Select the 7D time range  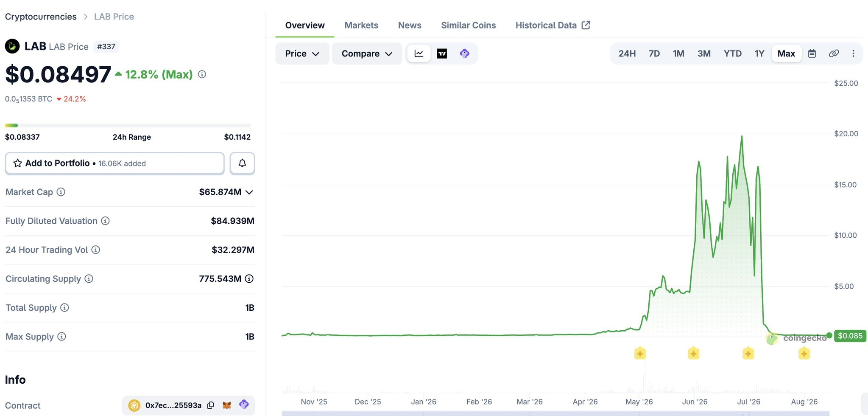(x=654, y=53)
